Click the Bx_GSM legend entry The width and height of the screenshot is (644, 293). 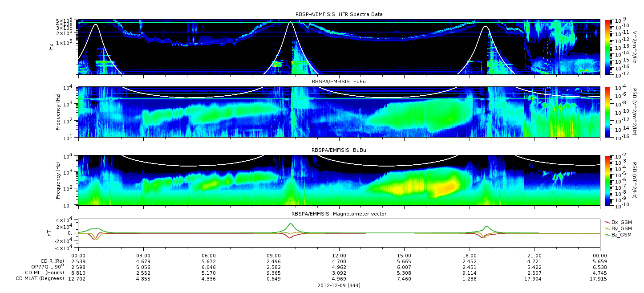[x=618, y=222]
